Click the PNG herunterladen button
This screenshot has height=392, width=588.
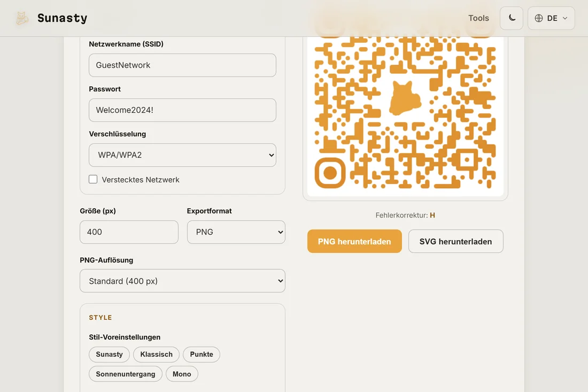[354, 241]
